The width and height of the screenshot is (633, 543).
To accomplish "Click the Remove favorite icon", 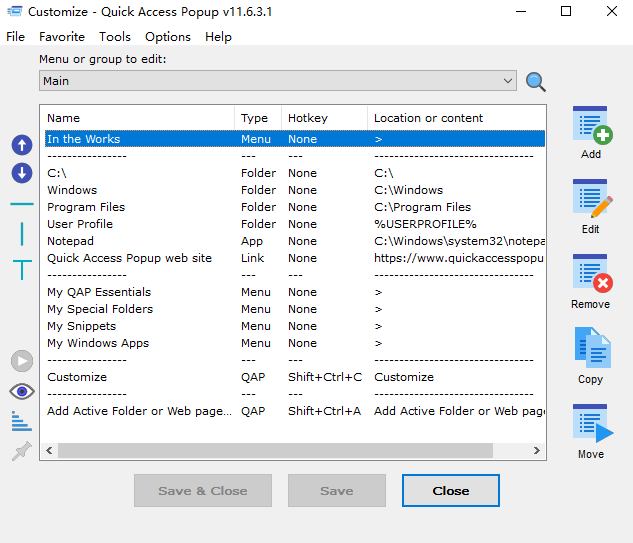I will tap(590, 274).
